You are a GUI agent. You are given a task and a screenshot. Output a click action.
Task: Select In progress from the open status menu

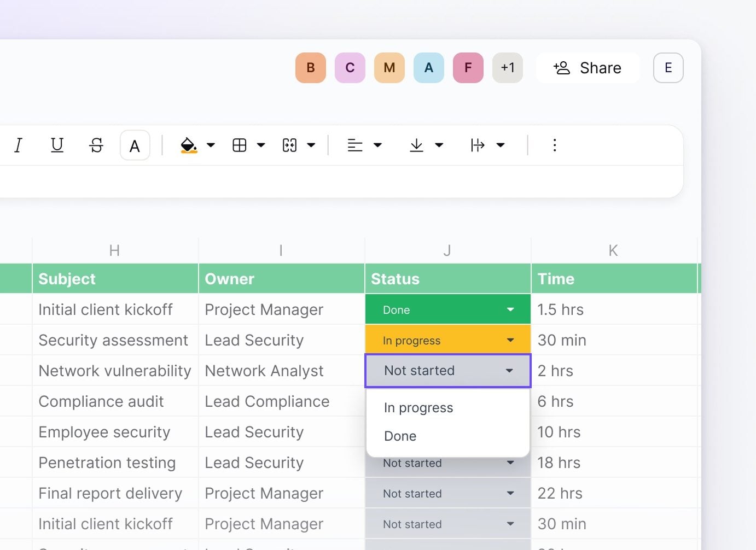tap(418, 407)
